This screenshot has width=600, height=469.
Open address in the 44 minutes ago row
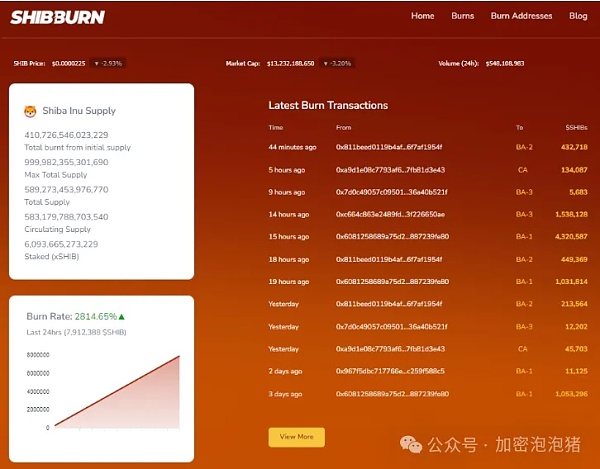[x=389, y=147]
